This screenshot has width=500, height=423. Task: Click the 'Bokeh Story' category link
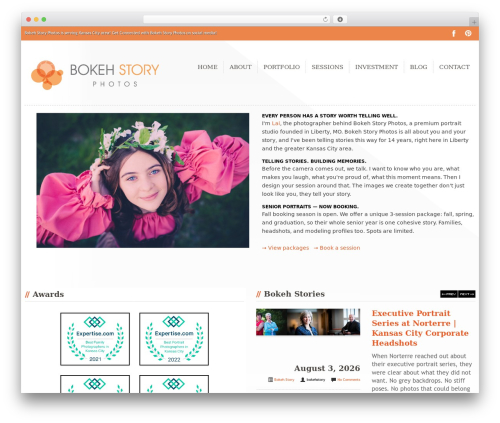284,380
